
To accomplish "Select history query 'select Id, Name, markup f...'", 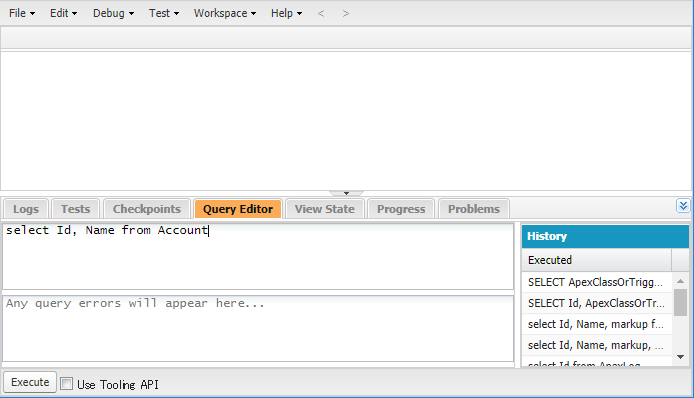I will point(597,324).
